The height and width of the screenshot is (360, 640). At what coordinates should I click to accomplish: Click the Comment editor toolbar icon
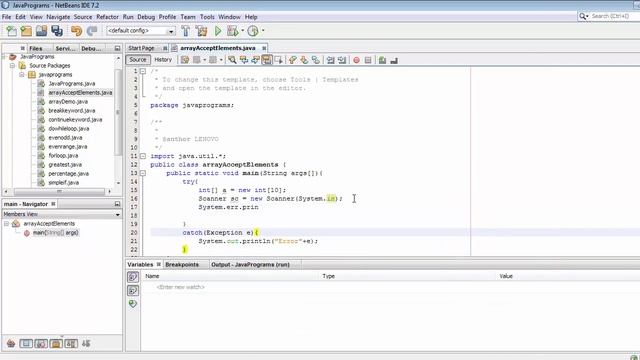[x=382, y=60]
